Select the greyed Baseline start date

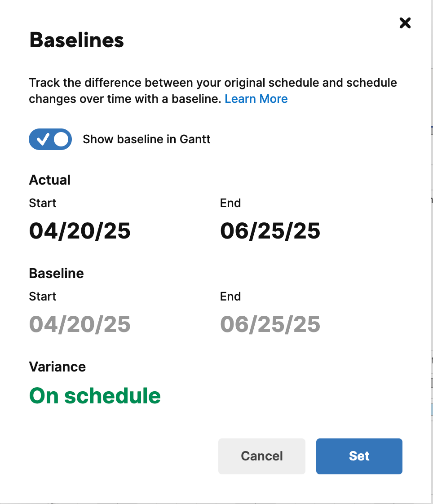80,324
